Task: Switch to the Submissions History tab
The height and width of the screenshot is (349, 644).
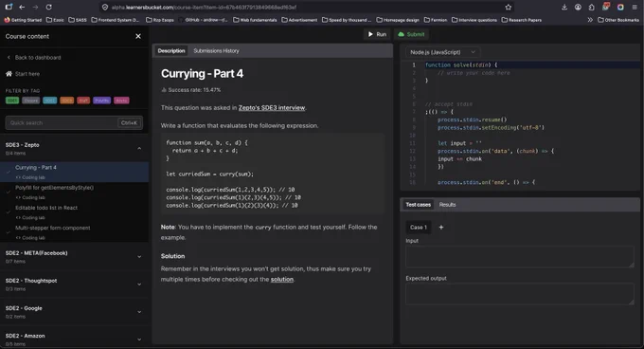Action: 216,51
